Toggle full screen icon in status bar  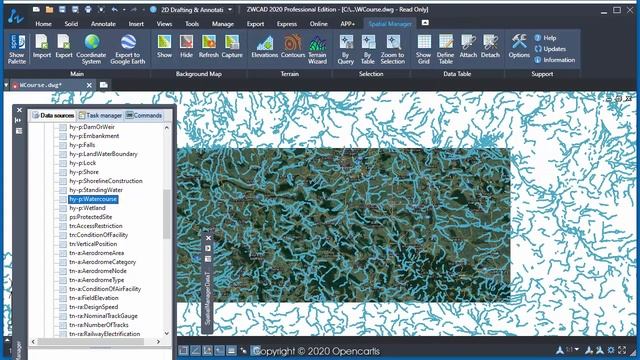[622, 350]
